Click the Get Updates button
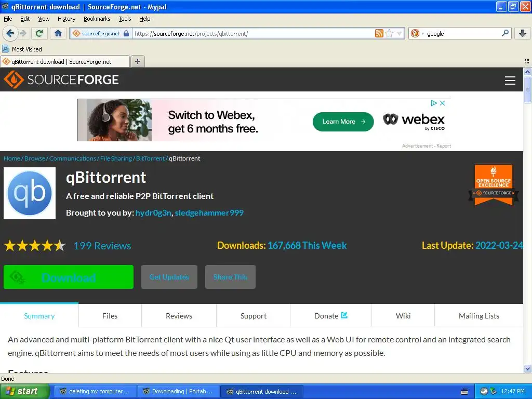This screenshot has height=399, width=532. pos(169,277)
